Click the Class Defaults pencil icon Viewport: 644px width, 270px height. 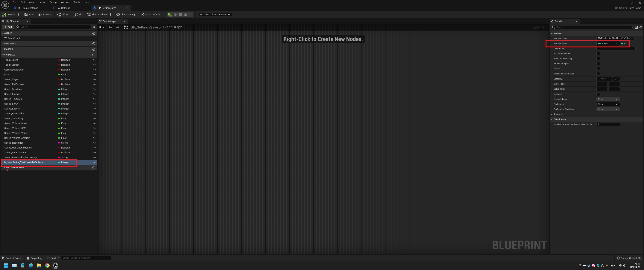[x=142, y=14]
